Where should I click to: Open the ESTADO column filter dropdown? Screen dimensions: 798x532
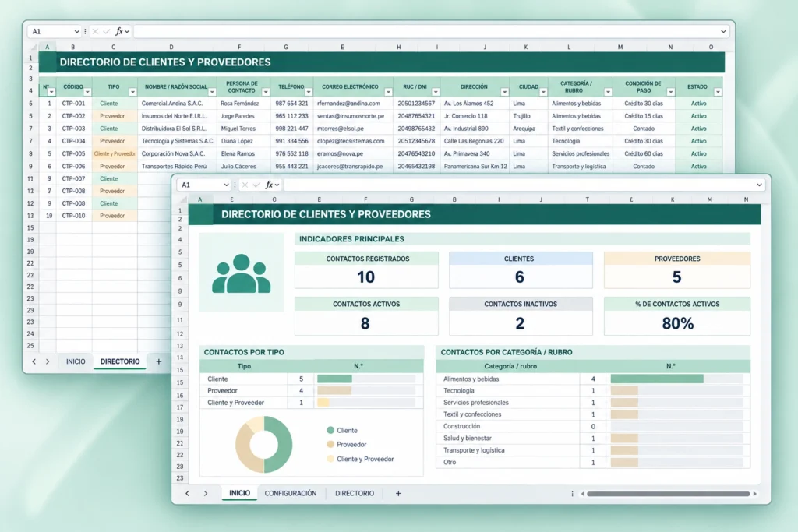point(718,92)
